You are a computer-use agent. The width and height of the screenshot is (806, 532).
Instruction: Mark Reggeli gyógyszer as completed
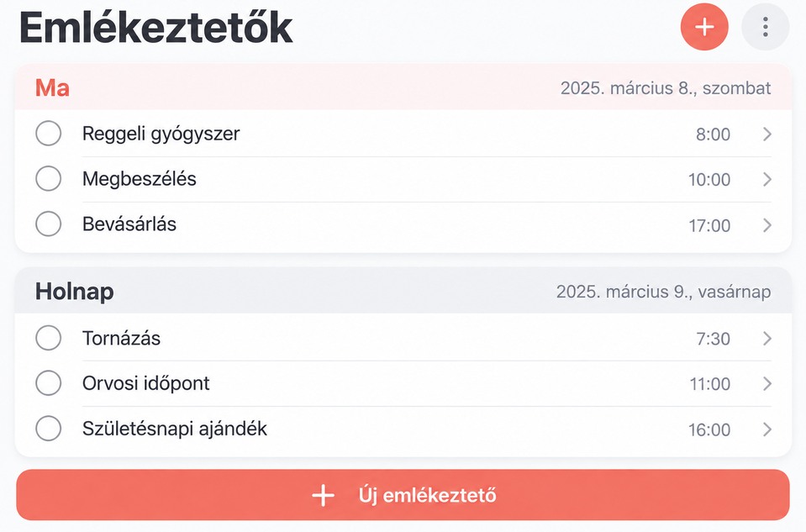(x=48, y=134)
